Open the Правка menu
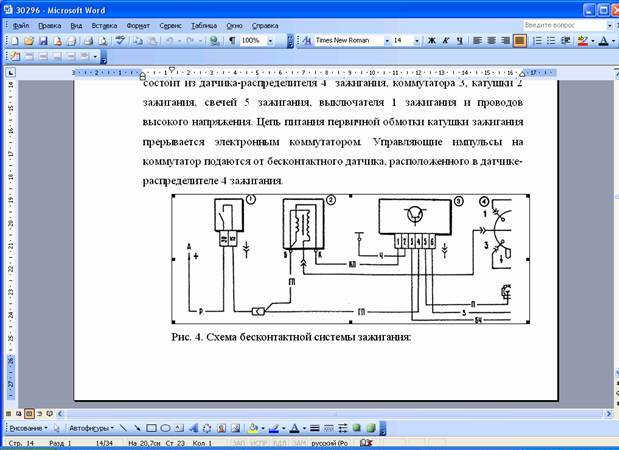Image resolution: width=619 pixels, height=450 pixels. click(50, 26)
